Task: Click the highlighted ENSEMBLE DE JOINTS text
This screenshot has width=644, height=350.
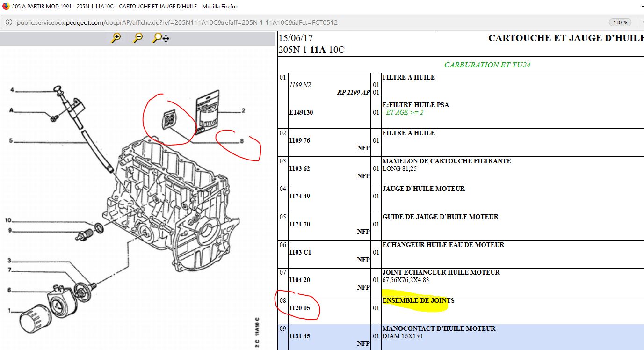Action: tap(418, 300)
